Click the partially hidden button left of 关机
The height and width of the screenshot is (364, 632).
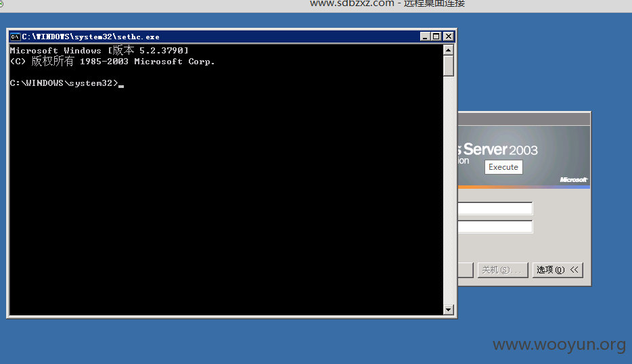pos(466,270)
